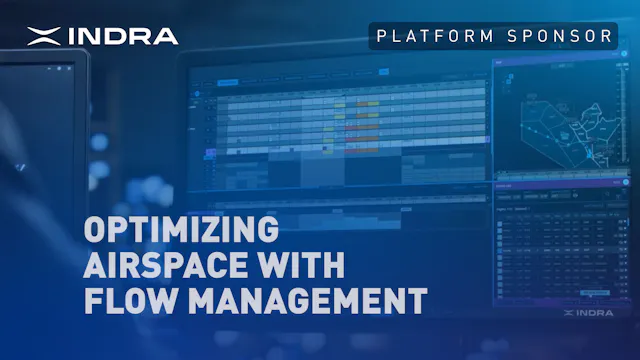Viewport: 640px width, 360px height.
Task: Click the INDRA logo at top left
Action: (102, 36)
